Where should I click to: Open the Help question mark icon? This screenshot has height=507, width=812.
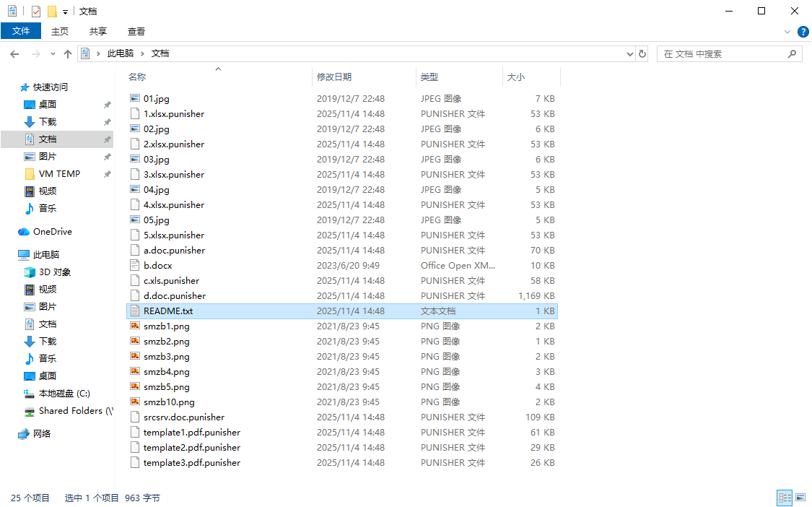(803, 32)
